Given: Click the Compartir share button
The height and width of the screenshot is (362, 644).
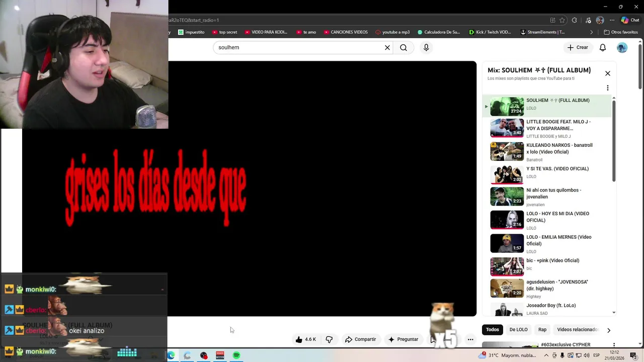Looking at the screenshot, I should 360,339.
